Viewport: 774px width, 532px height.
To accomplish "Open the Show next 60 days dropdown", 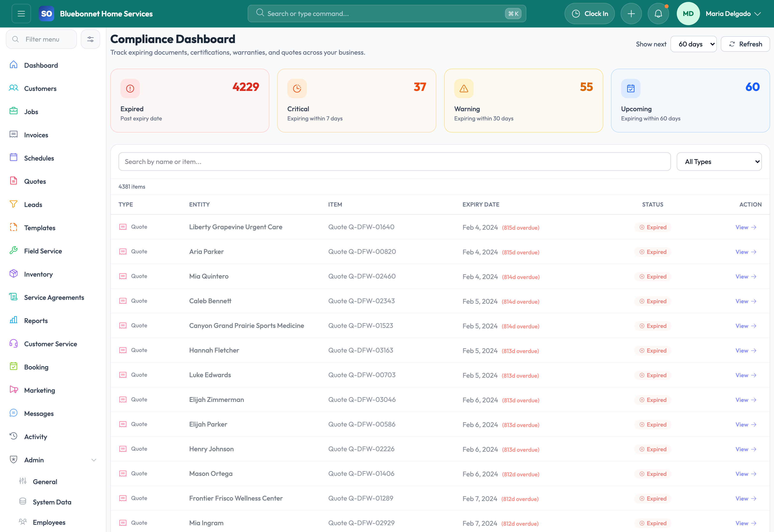I will click(x=693, y=44).
